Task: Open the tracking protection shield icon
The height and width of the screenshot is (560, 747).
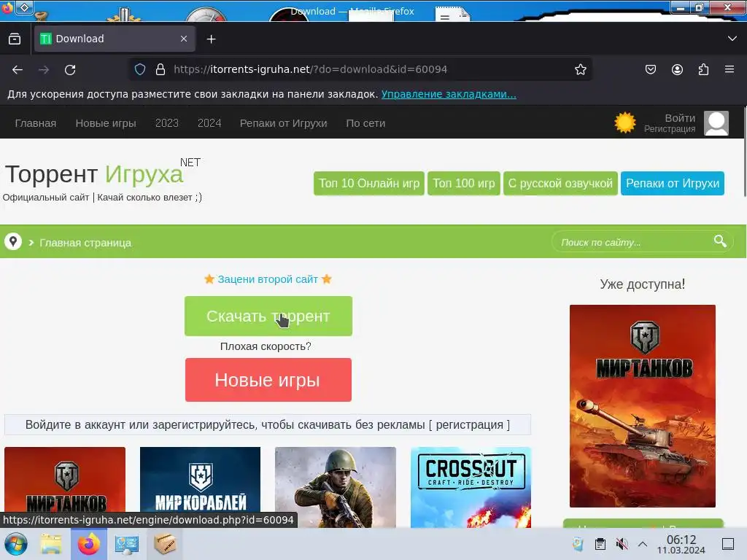Action: (139, 69)
